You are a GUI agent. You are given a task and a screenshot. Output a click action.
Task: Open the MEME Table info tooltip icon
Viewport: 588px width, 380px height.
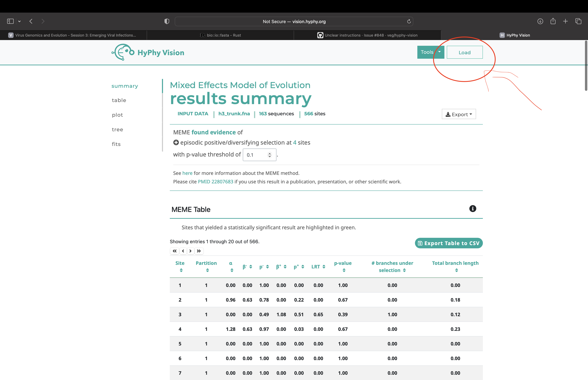(473, 209)
